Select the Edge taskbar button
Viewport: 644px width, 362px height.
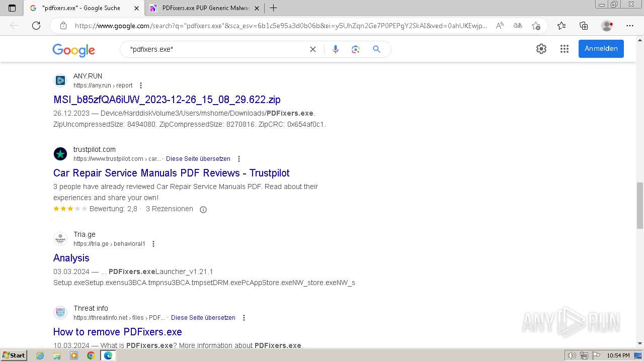point(108,355)
